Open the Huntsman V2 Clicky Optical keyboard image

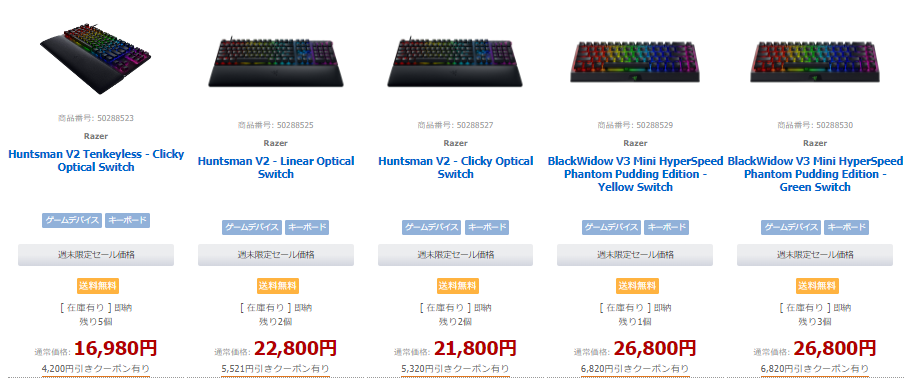(455, 62)
